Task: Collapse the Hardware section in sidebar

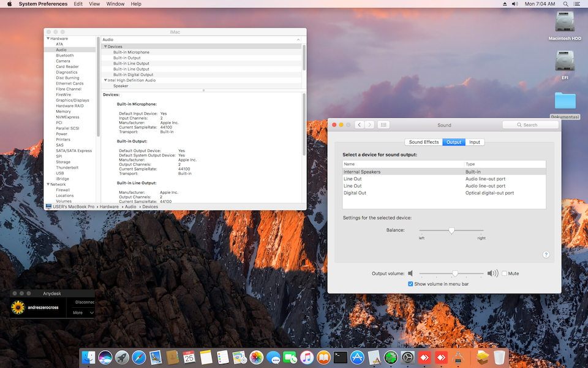Action: point(48,38)
